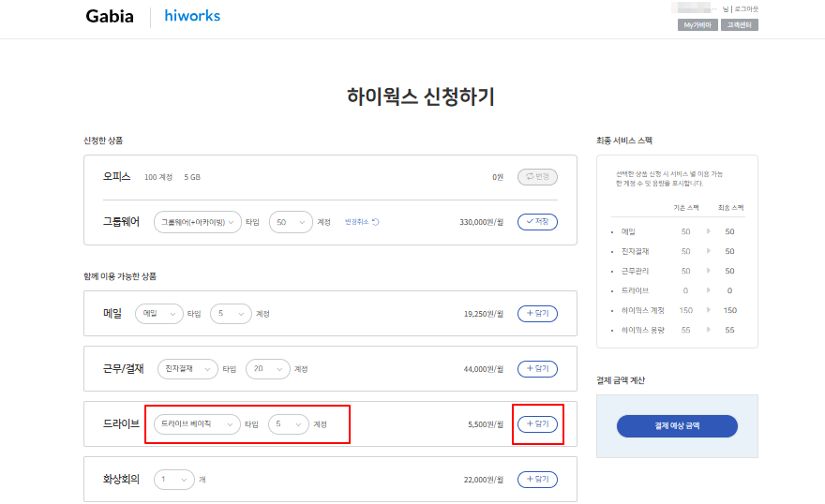Open the 메일 account count dropdown
The image size is (825, 504).
click(231, 314)
